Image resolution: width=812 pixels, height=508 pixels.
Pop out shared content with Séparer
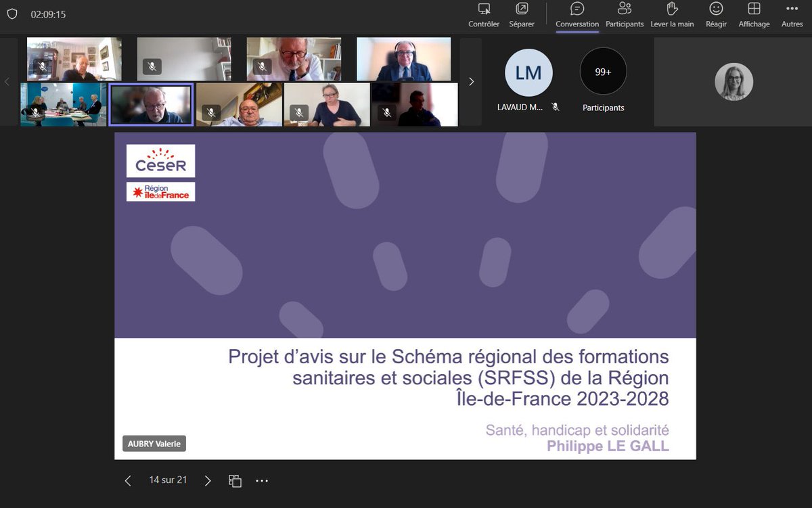click(522, 15)
